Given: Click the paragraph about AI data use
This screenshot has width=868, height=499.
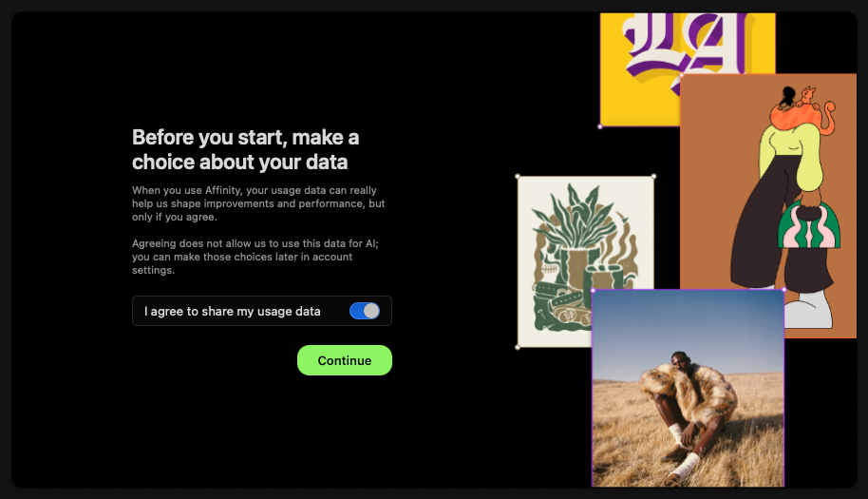Looking at the screenshot, I should (255, 257).
